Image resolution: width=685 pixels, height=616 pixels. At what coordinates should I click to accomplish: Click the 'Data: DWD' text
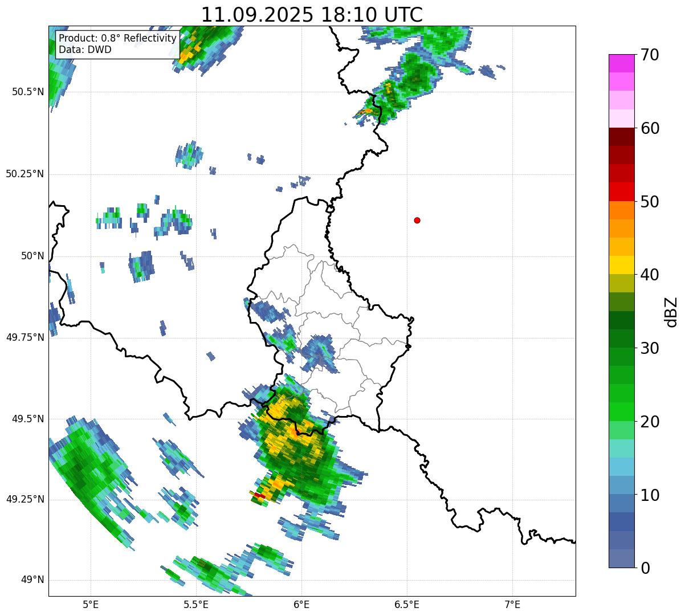click(x=85, y=50)
